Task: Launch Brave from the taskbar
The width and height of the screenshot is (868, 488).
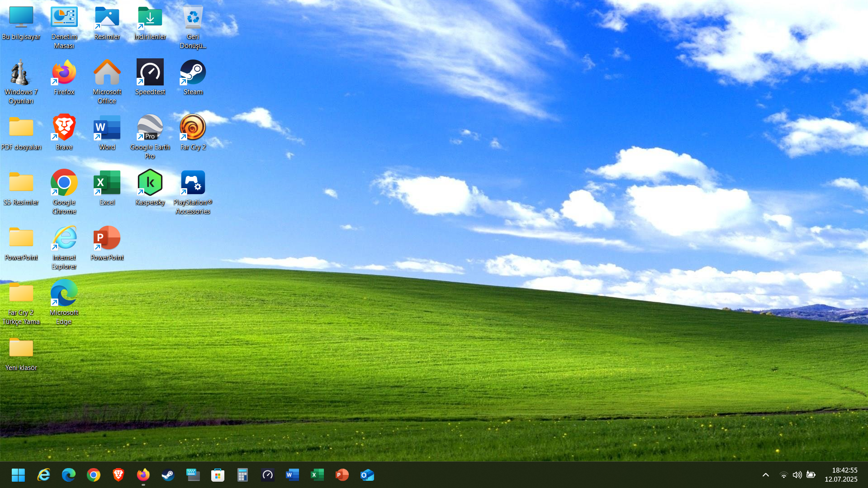Action: pos(119,475)
